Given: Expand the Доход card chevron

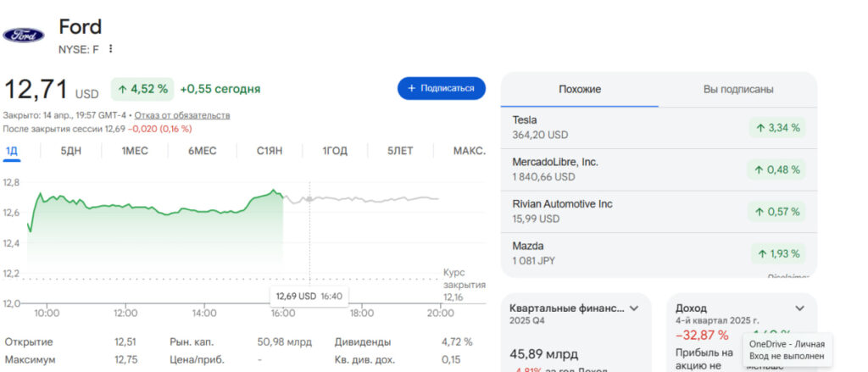Looking at the screenshot, I should 799,308.
